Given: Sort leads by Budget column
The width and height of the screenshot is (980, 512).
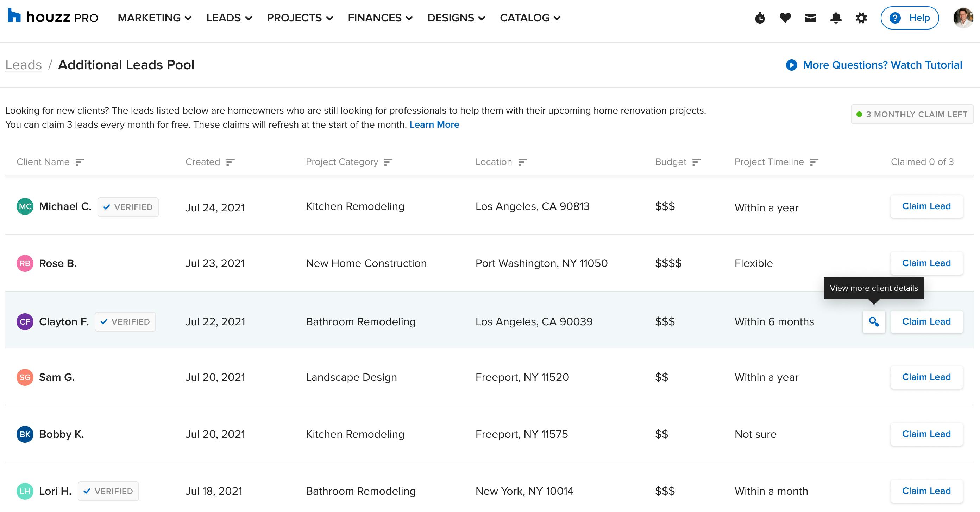Looking at the screenshot, I should 697,161.
